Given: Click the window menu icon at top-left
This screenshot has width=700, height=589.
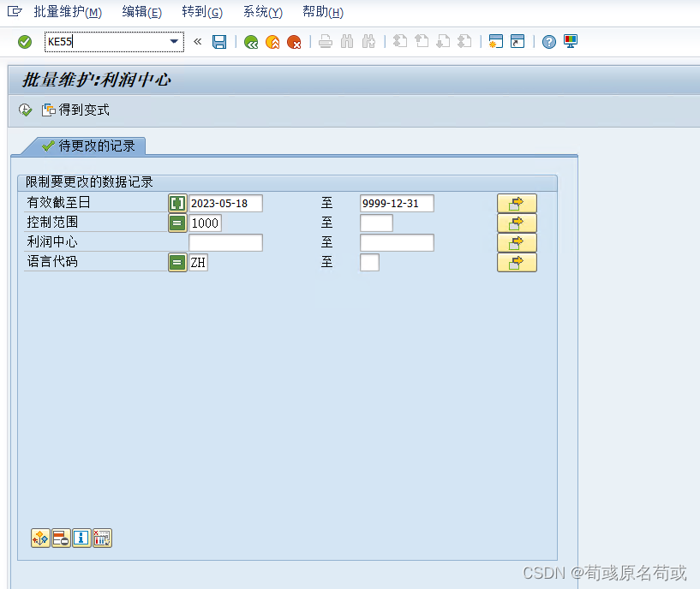Looking at the screenshot, I should point(15,11).
